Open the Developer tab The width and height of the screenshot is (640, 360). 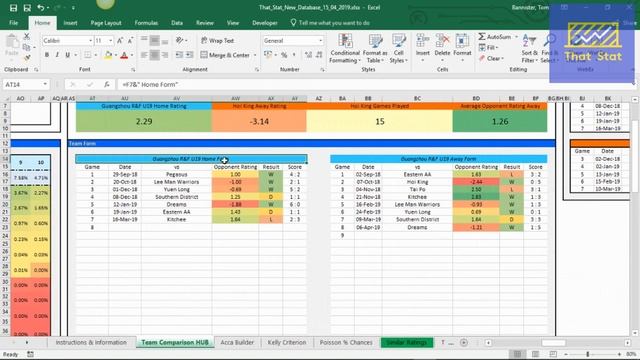click(264, 23)
